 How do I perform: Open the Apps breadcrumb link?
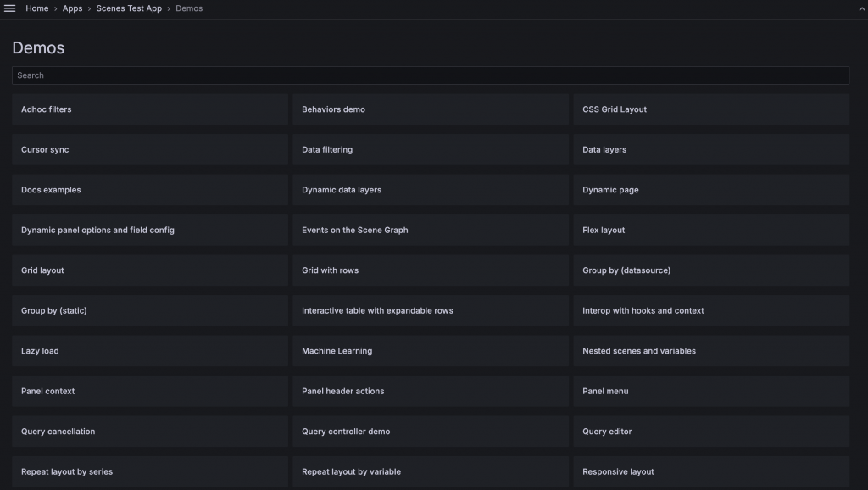click(x=72, y=8)
